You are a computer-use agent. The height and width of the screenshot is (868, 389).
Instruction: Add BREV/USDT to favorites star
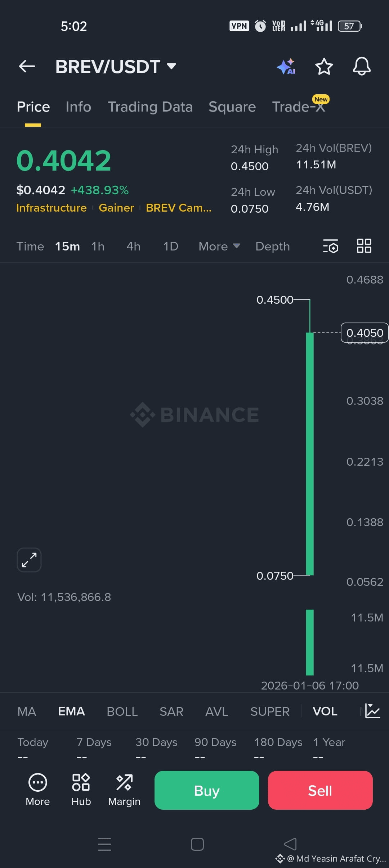tap(324, 67)
